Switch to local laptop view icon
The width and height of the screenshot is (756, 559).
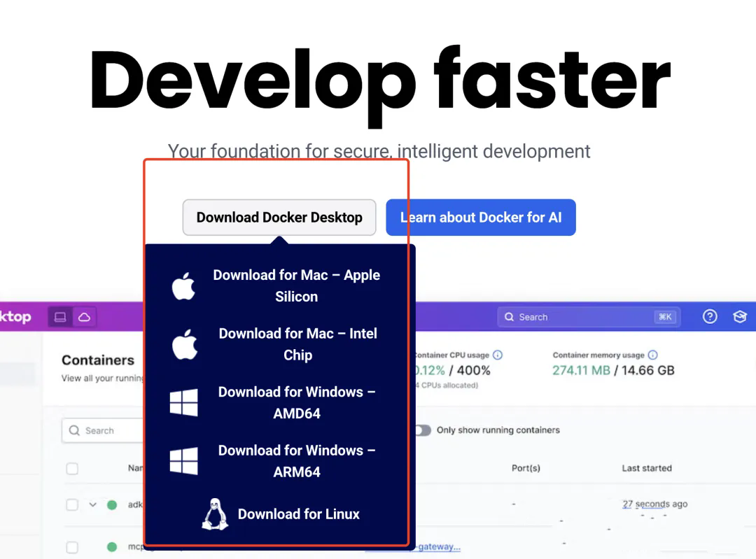(x=60, y=317)
